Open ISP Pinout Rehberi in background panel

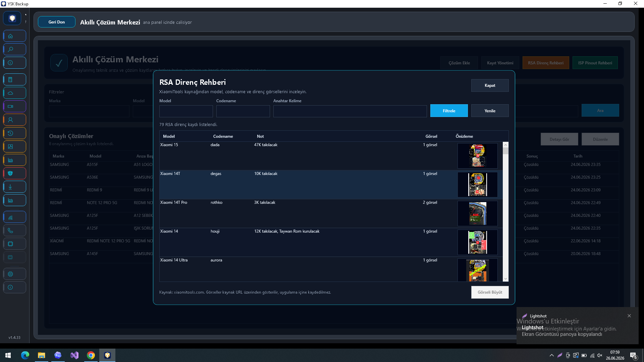tap(595, 63)
